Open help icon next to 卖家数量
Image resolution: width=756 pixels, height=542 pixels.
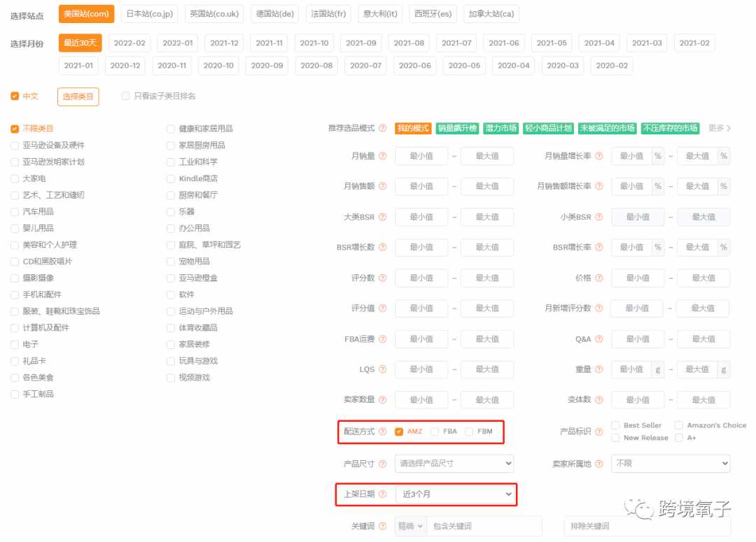coord(382,400)
